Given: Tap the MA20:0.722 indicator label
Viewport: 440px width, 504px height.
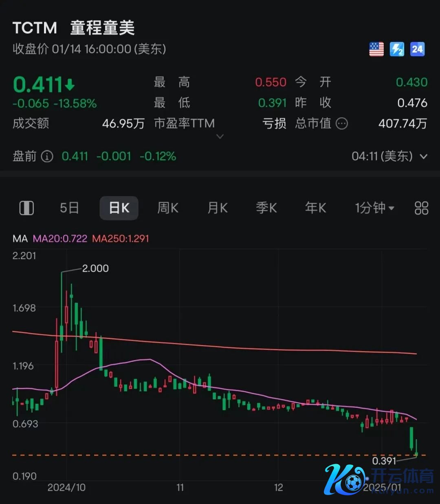Looking at the screenshot, I should click(x=60, y=238).
